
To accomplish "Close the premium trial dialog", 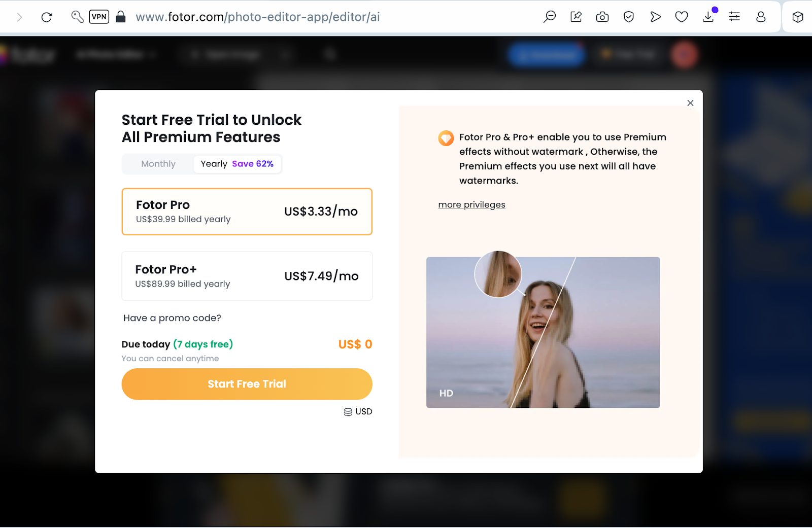I will coord(690,103).
